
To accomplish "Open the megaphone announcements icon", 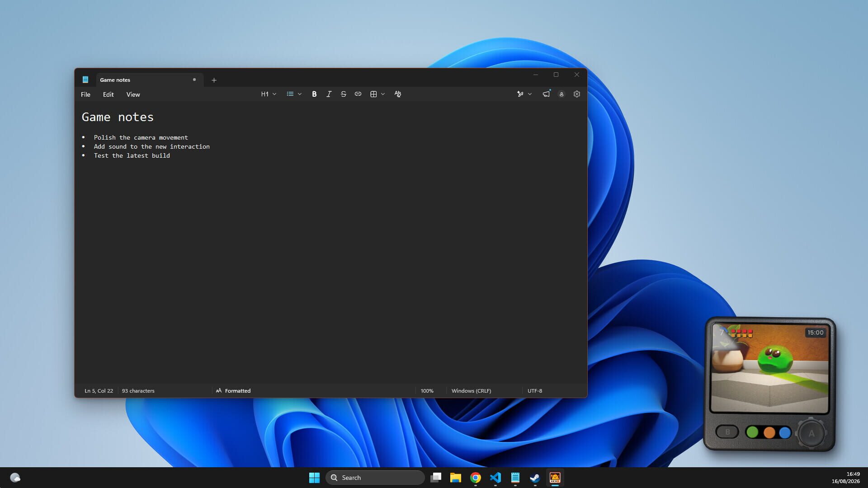I will coord(546,94).
